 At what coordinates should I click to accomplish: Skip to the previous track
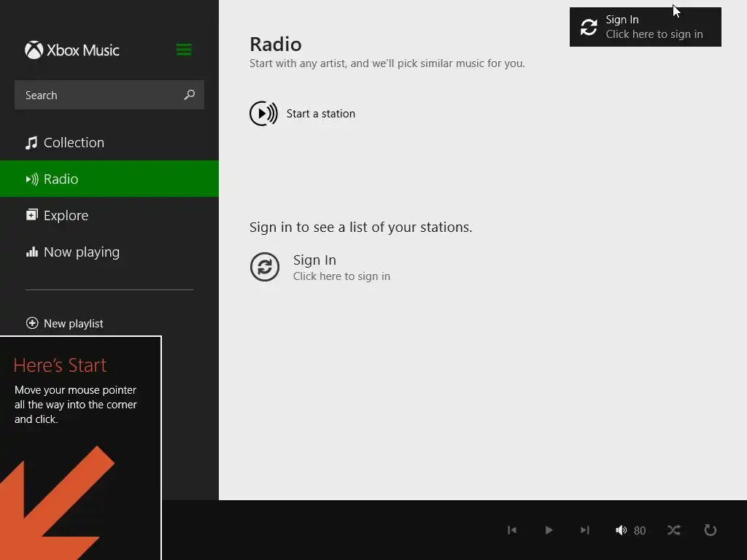[x=512, y=530]
